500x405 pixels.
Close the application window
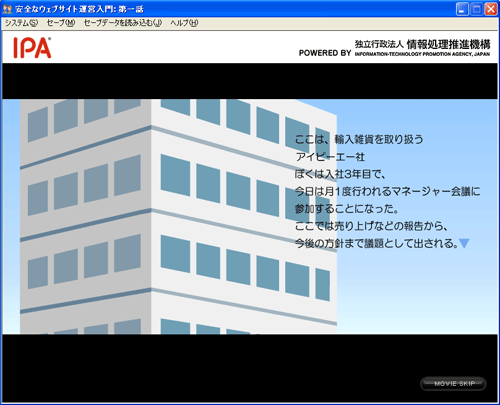491,9
